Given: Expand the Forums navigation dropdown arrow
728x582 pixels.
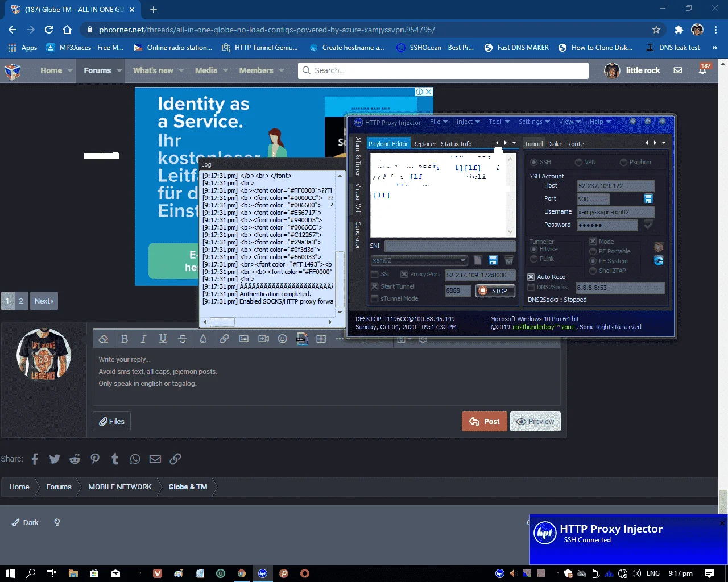Looking at the screenshot, I should (119, 70).
